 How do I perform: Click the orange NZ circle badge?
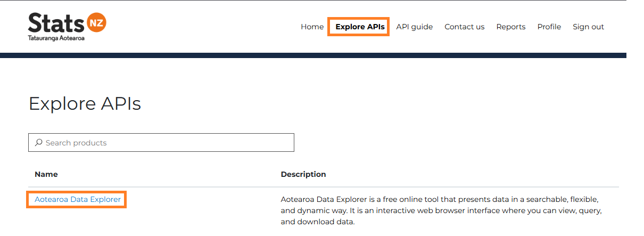(96, 22)
